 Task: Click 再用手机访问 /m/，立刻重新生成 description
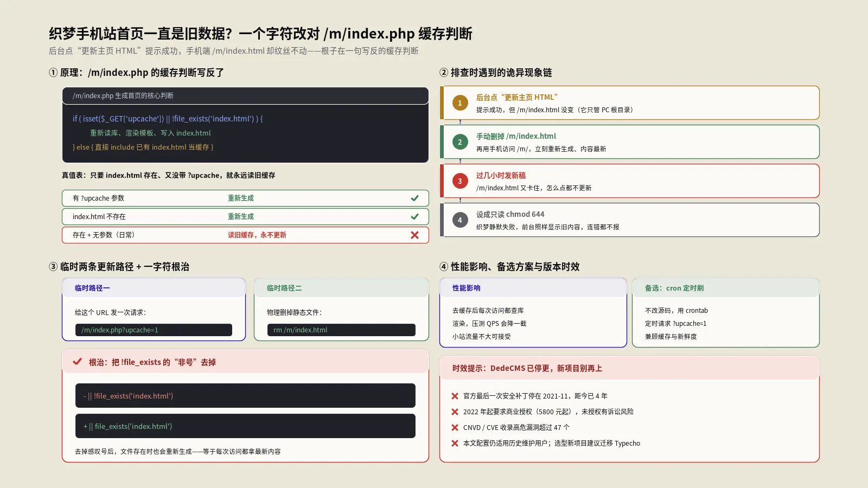pyautogui.click(x=541, y=149)
